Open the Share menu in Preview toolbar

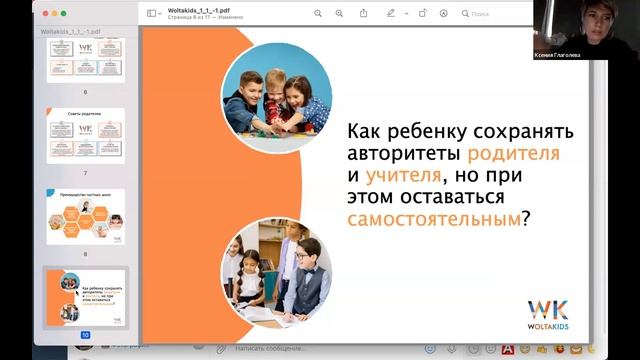point(363,13)
